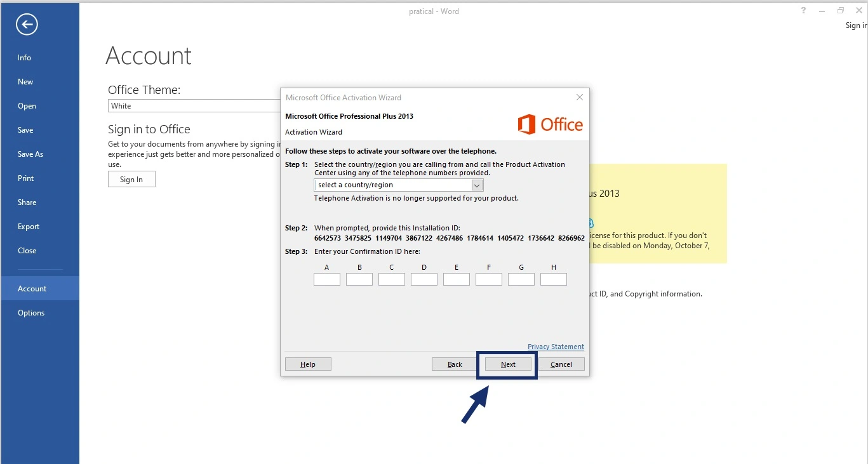Select Save in the backstage sidebar
868x464 pixels.
(x=25, y=130)
